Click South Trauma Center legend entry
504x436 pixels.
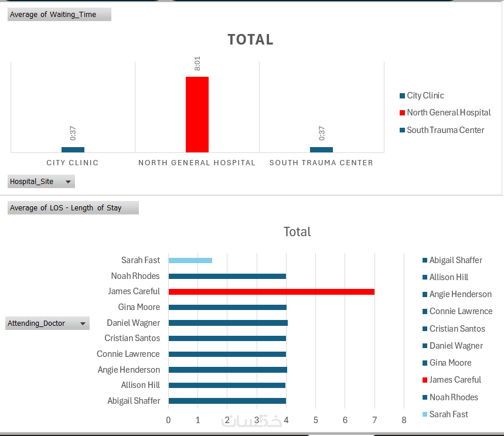pos(442,130)
